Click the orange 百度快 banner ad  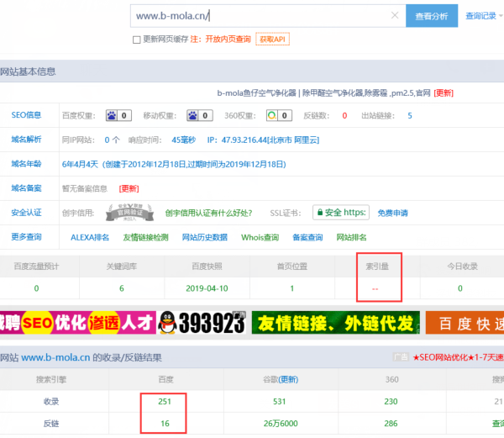point(465,323)
